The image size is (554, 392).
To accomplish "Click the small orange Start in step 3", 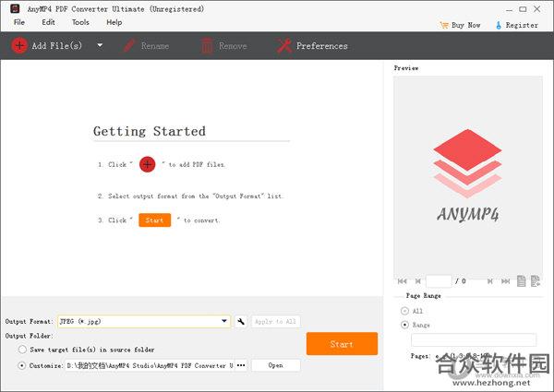I will pos(155,220).
